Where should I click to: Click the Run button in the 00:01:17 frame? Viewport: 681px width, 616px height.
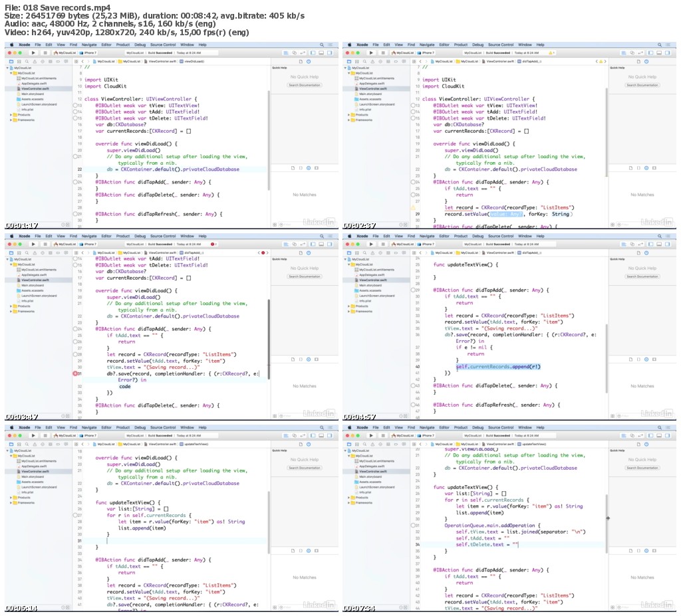[33, 53]
